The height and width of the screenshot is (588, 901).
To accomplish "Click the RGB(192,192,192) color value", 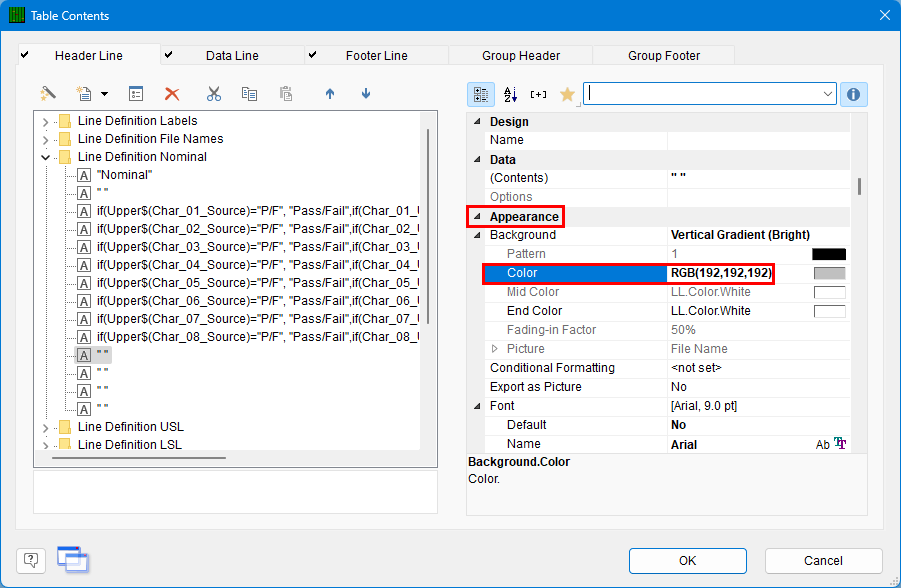I will click(721, 273).
